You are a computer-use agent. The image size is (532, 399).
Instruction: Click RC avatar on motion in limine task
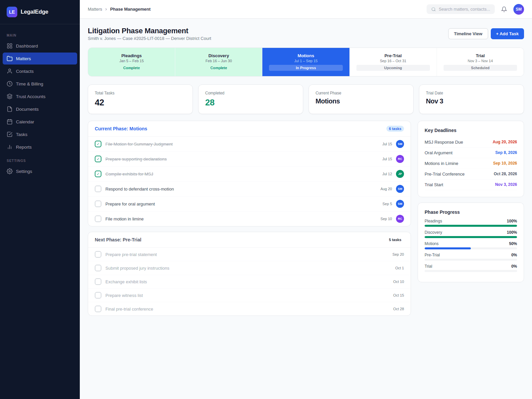tap(400, 219)
